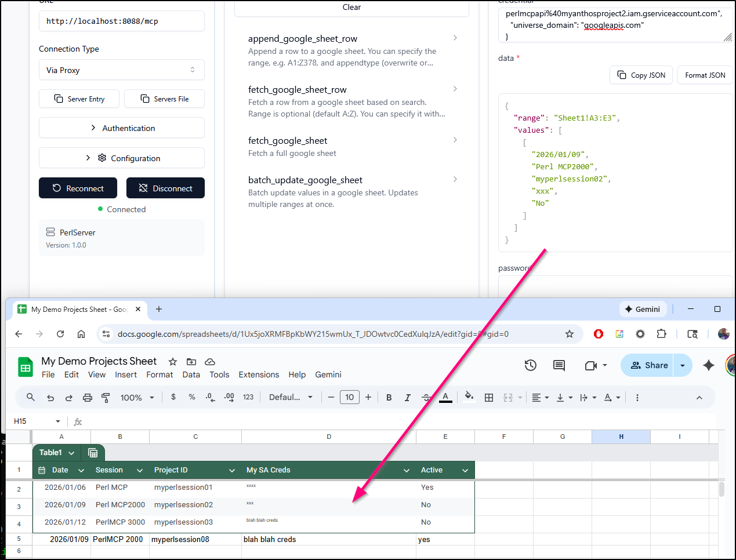Toggle Italic formatting
The image size is (736, 560).
(x=408, y=398)
